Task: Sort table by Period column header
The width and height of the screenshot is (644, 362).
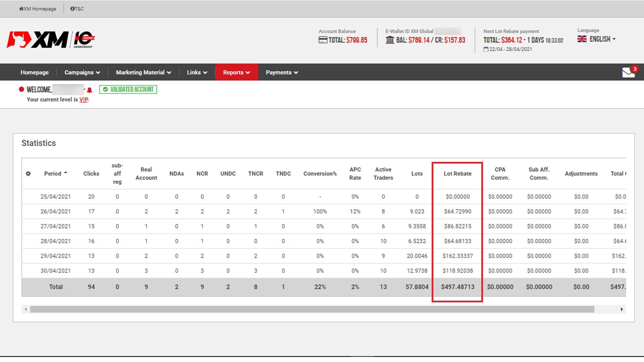Action: (53, 174)
